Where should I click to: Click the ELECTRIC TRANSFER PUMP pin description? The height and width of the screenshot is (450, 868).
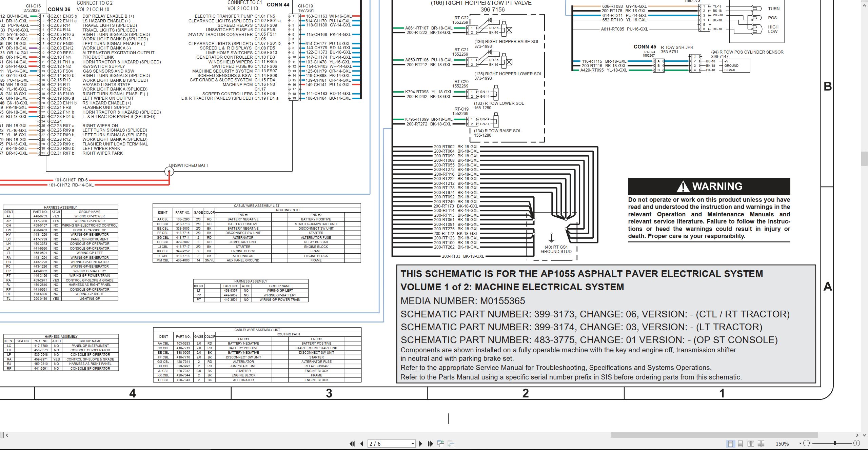(x=224, y=16)
